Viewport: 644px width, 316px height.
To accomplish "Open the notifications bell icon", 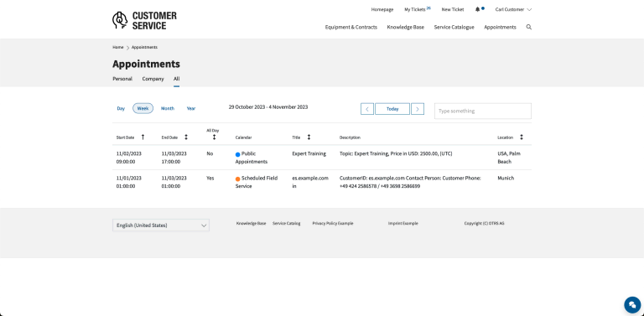I will [x=477, y=9].
